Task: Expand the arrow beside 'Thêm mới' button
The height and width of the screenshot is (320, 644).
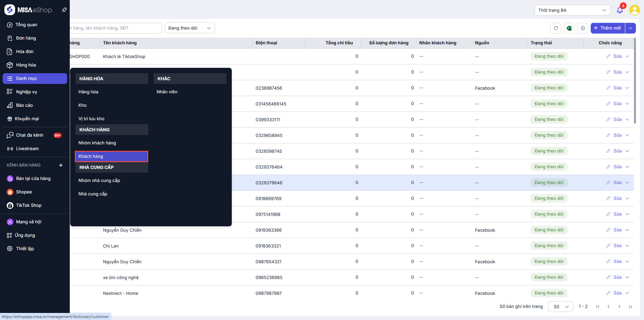Action: tap(631, 28)
